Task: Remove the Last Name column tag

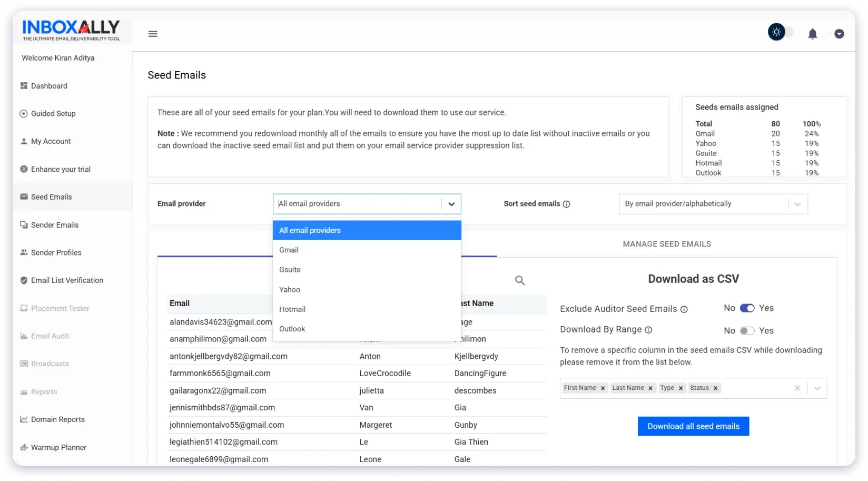Action: (650, 388)
